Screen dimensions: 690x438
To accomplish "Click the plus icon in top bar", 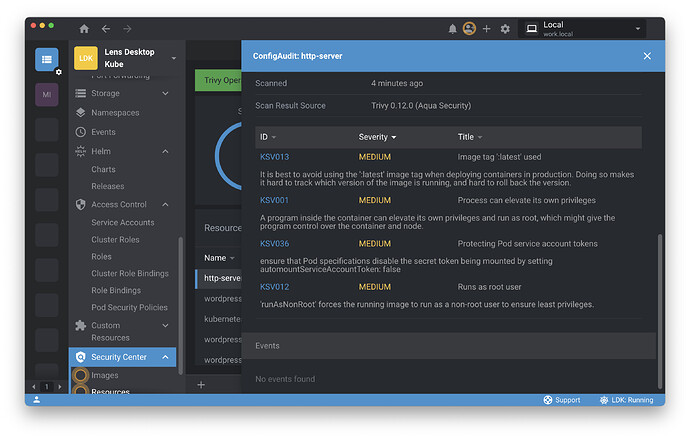I will (x=487, y=29).
